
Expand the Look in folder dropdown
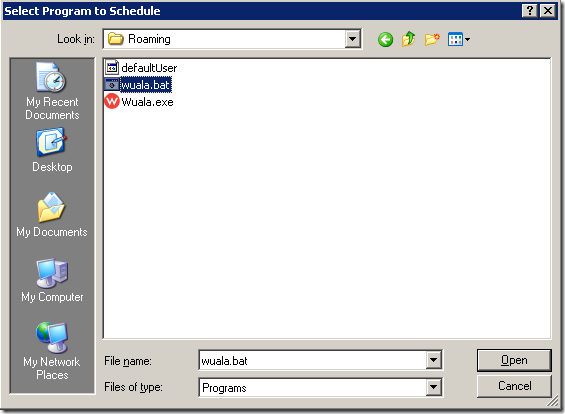[x=352, y=39]
